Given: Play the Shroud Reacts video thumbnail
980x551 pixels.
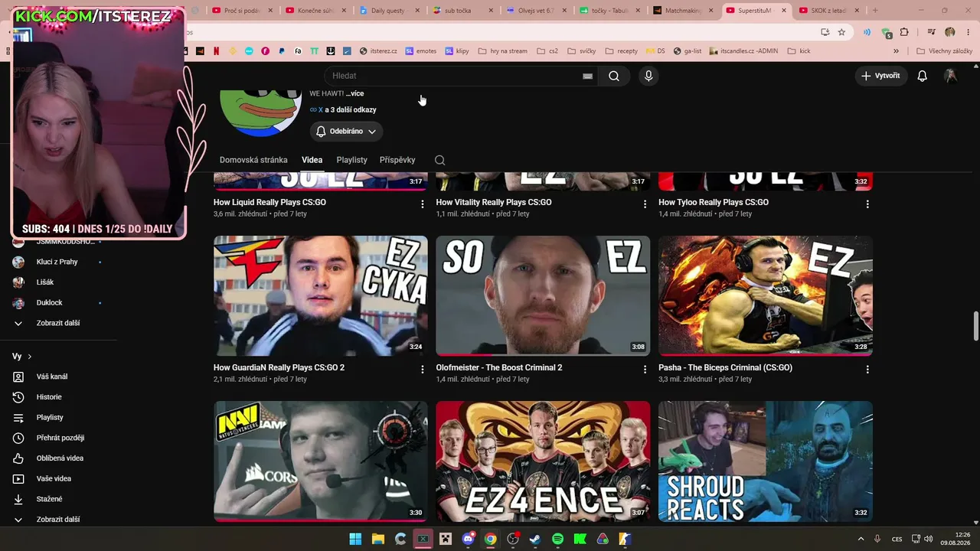Looking at the screenshot, I should (x=766, y=461).
